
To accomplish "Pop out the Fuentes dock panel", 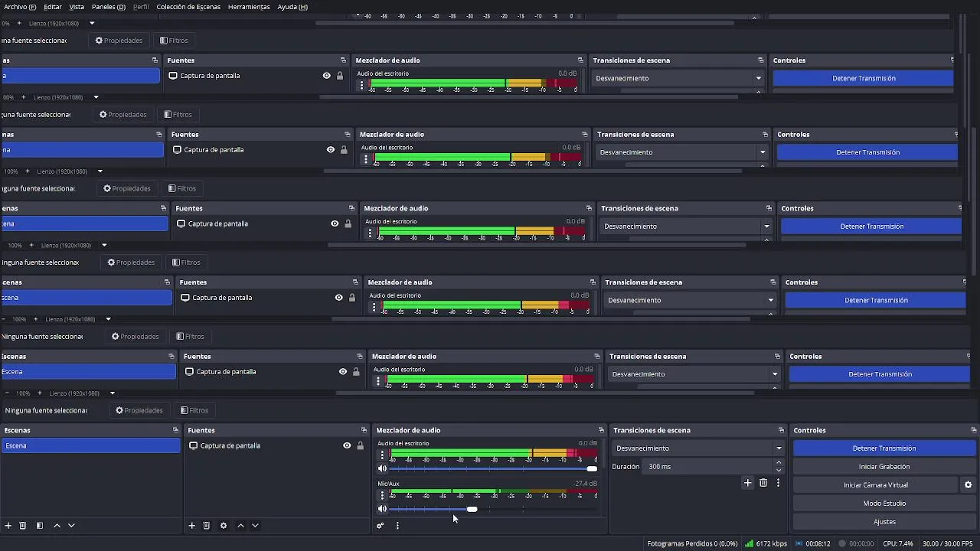I will click(x=364, y=430).
